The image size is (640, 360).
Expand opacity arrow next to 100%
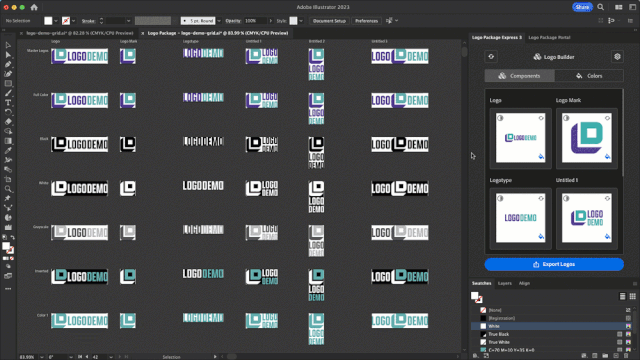coord(270,21)
